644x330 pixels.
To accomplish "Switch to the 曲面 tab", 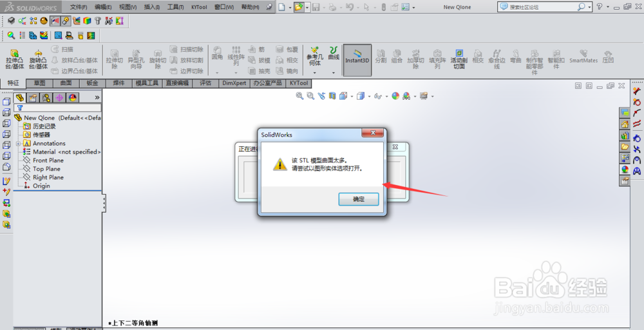I will click(66, 83).
